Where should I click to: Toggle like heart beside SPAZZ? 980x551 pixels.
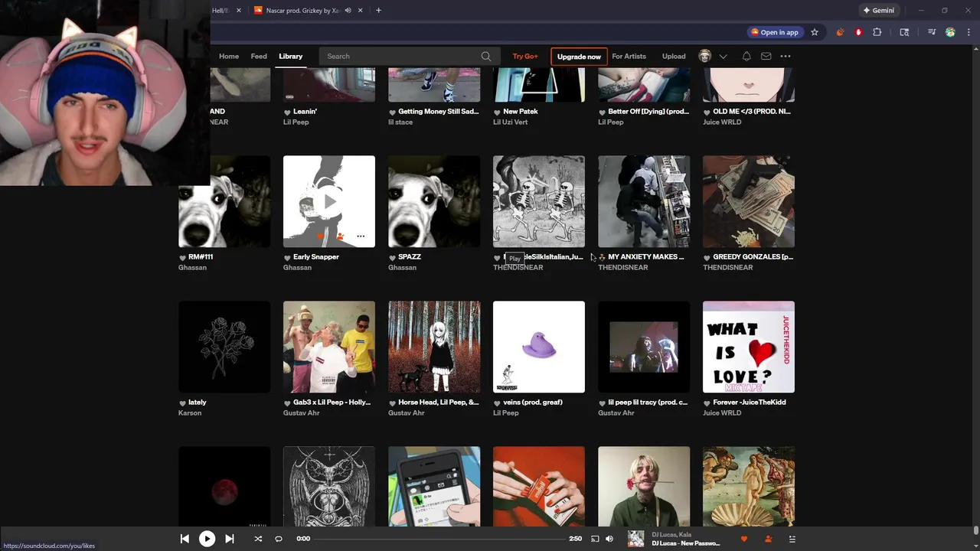tap(392, 257)
